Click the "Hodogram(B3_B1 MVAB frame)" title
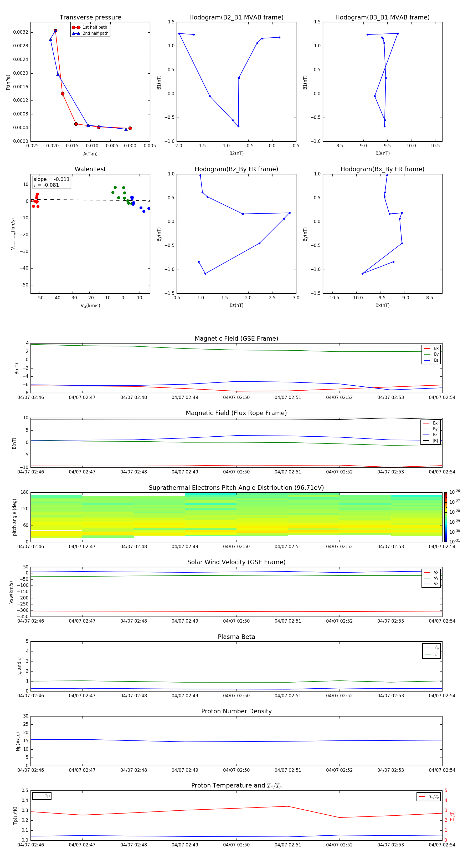This screenshot has height=868, width=473. tap(382, 17)
